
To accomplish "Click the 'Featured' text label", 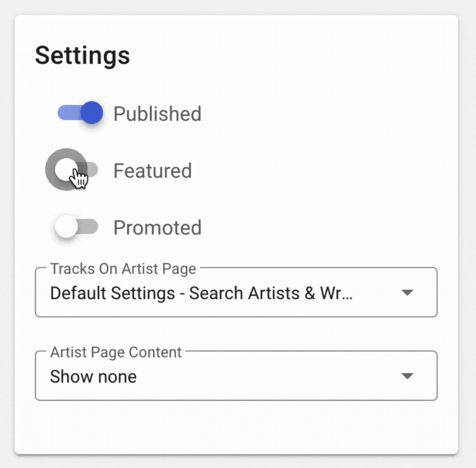I will 153,171.
